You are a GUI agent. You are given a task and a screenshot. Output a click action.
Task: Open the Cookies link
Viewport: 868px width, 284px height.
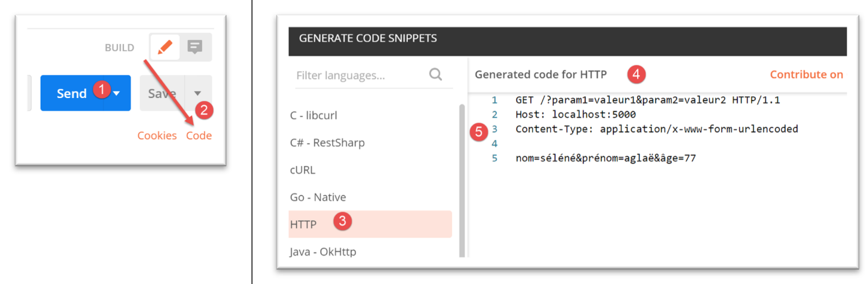pyautogui.click(x=157, y=136)
